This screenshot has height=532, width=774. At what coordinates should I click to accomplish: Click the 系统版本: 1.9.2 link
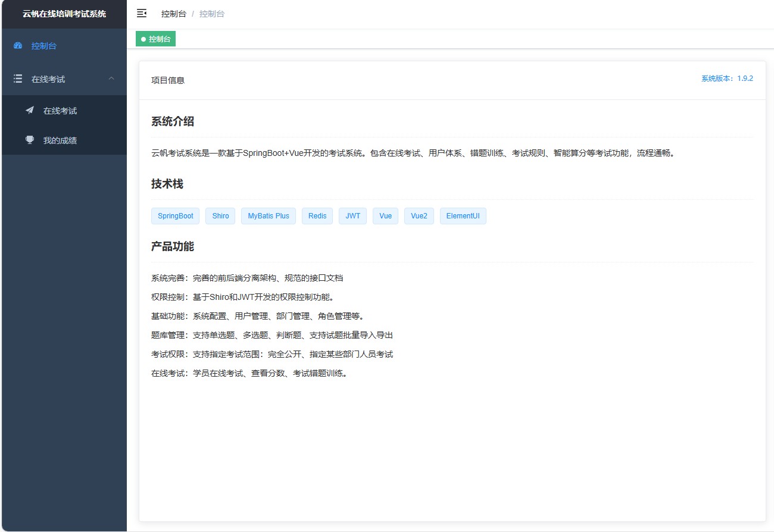tap(727, 79)
